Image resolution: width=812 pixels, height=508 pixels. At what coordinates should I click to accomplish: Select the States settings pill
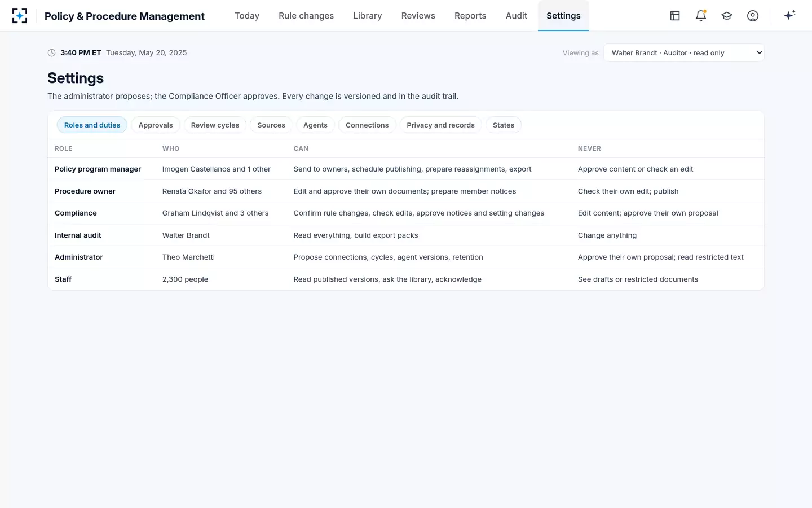point(504,125)
